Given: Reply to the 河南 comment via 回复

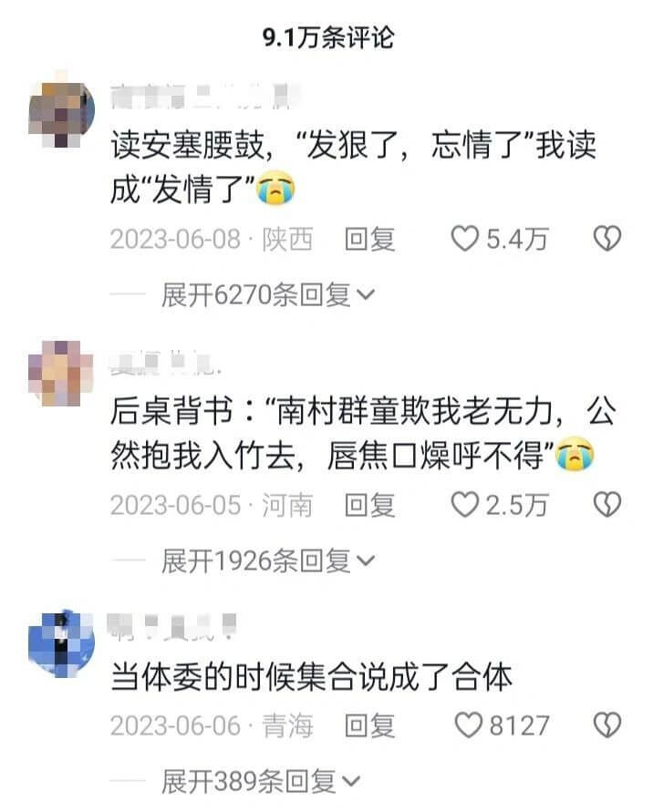Looking at the screenshot, I should coord(370,505).
